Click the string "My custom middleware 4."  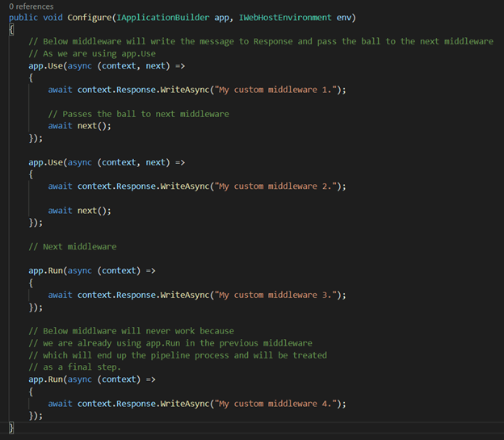pyautogui.click(x=277, y=404)
